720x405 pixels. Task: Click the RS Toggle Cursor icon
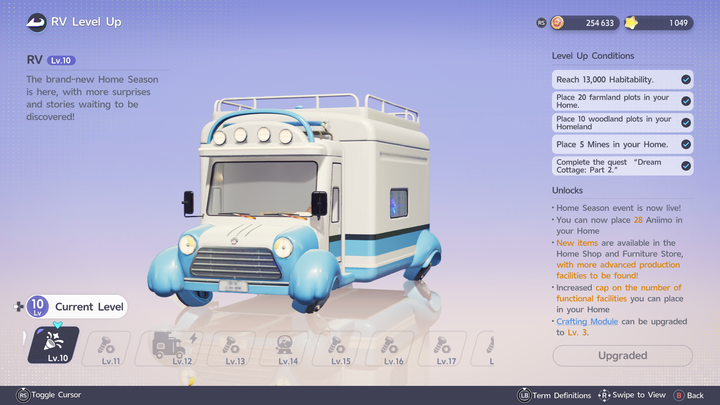point(22,395)
